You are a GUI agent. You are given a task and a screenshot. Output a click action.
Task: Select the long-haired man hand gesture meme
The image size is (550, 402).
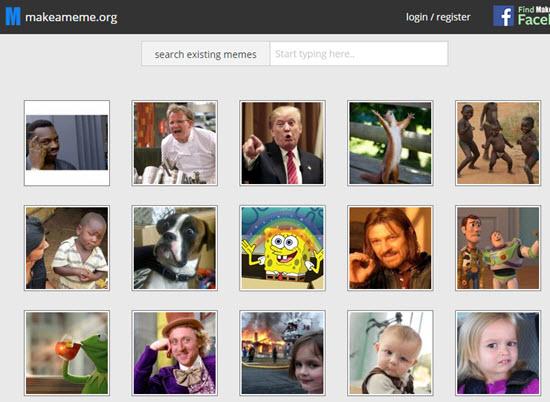tap(390, 248)
